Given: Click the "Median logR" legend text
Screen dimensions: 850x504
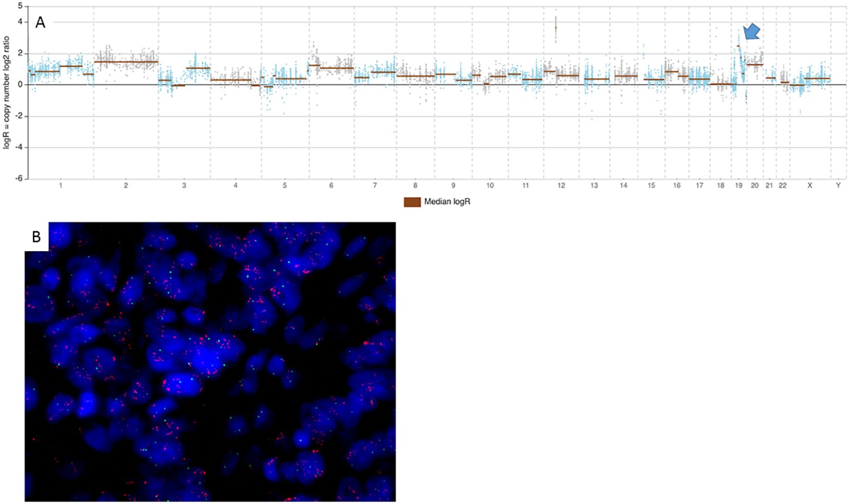Looking at the screenshot, I should click(x=447, y=202).
